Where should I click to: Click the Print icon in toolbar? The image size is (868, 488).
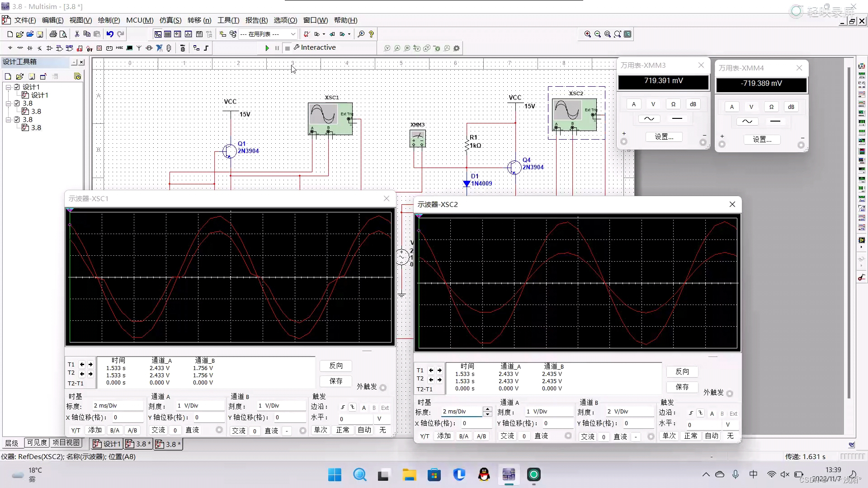click(x=53, y=34)
